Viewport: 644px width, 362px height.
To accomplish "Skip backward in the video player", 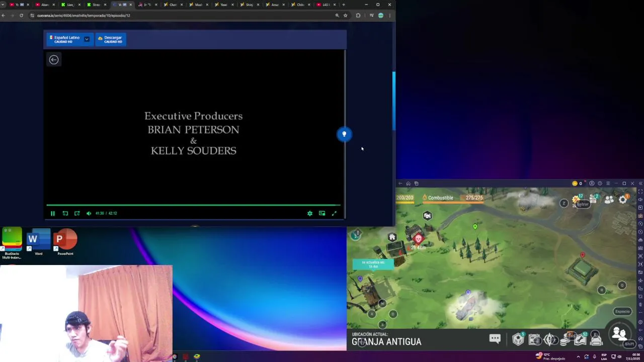I will [x=65, y=213].
